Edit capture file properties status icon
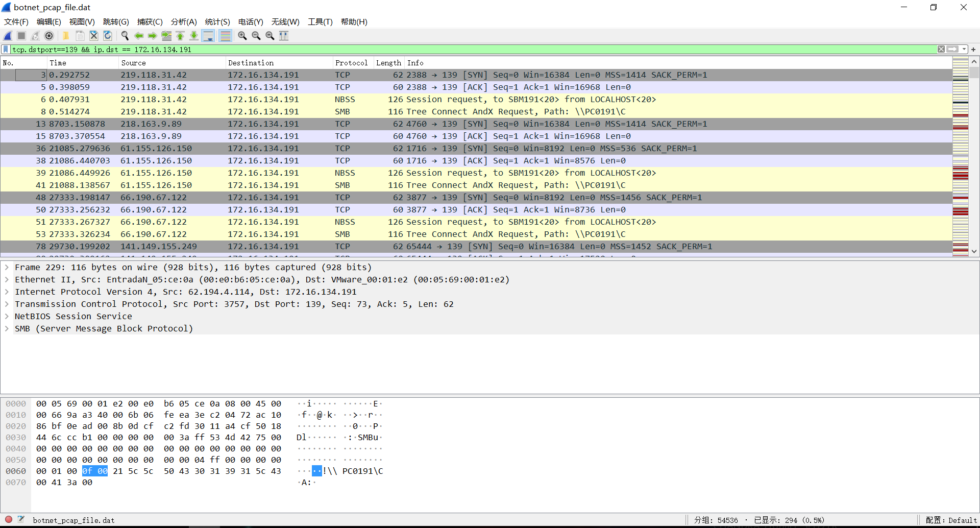Screen dimensions: 980x528 pos(21,520)
